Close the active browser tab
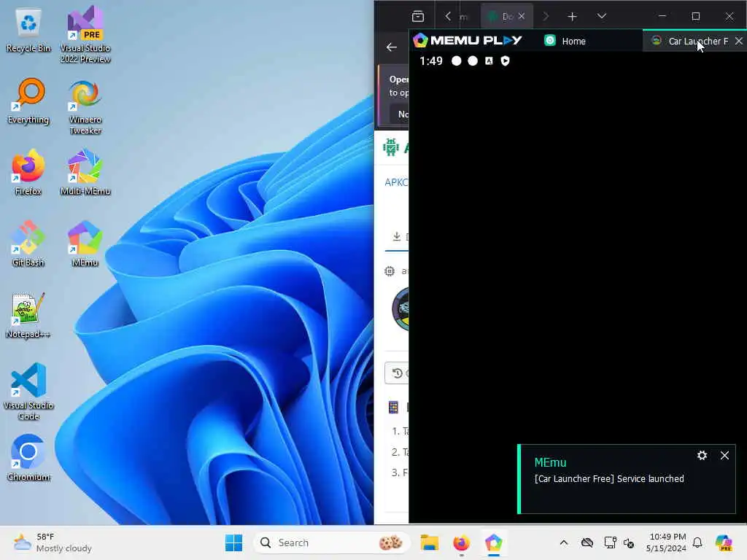This screenshot has height=560, width=747. pos(522,16)
